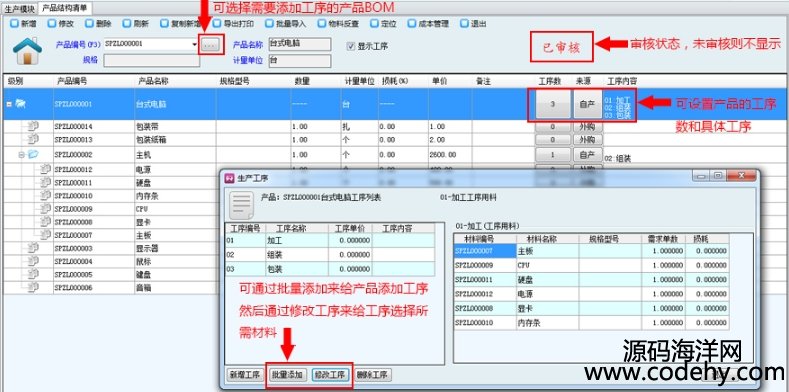Collapse the 台式电脑 root node
The height and width of the screenshot is (392, 789).
coord(9,104)
